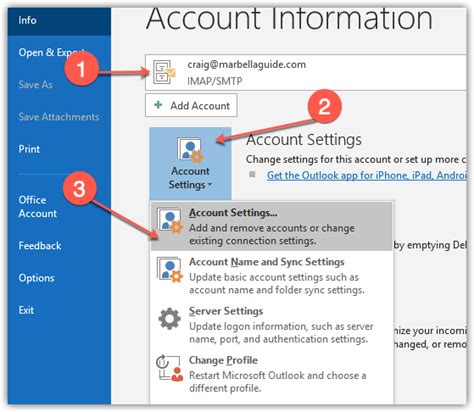Open Get the Outlook app for iPhone link
The height and width of the screenshot is (412, 474).
point(367,175)
